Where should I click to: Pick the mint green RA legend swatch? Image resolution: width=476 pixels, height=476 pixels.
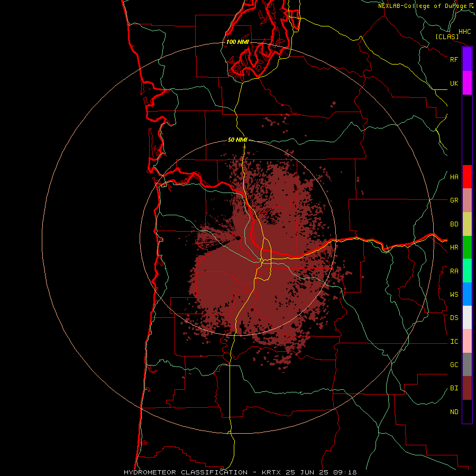point(467,271)
